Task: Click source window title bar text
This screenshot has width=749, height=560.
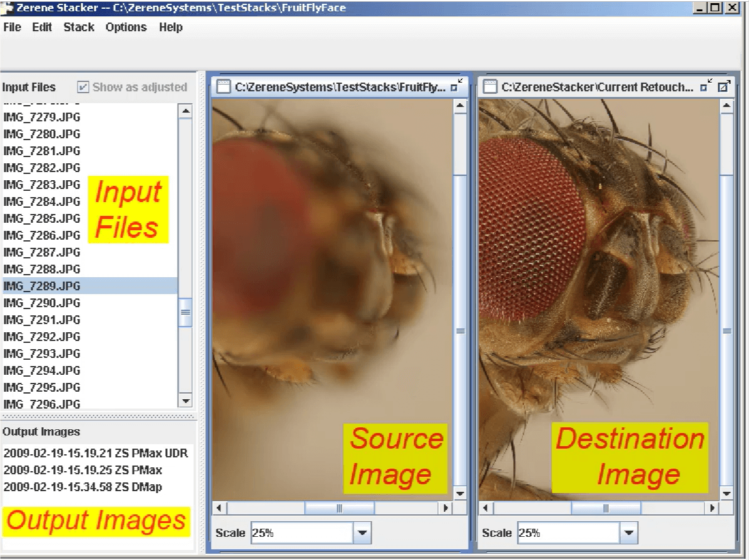Action: pyautogui.click(x=340, y=87)
